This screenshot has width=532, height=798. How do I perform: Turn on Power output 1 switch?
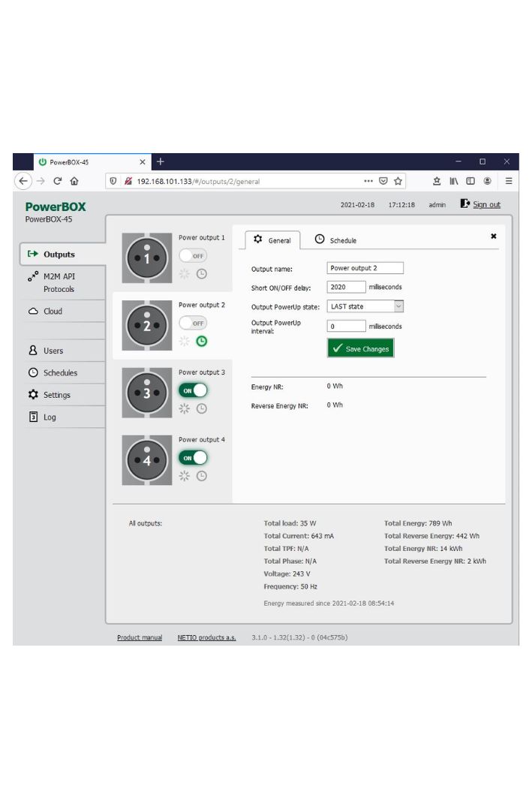[193, 255]
